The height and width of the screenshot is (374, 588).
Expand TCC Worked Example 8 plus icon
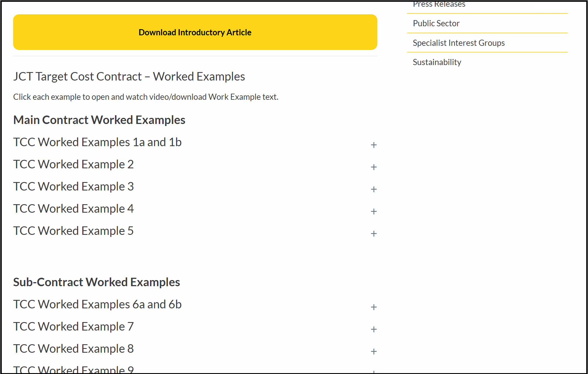(374, 352)
